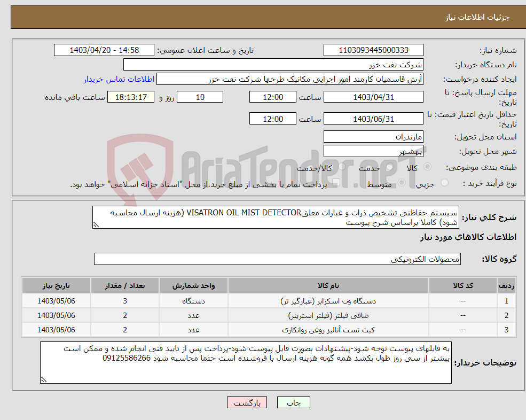Click item name دستگاه وت اسکرابر (غبارگیر تر)
The image size is (526, 420).
[x=328, y=301]
